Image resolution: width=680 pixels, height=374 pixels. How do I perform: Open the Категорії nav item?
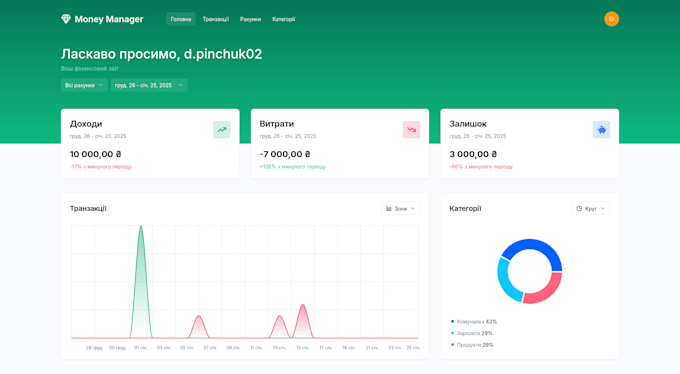[x=284, y=19]
